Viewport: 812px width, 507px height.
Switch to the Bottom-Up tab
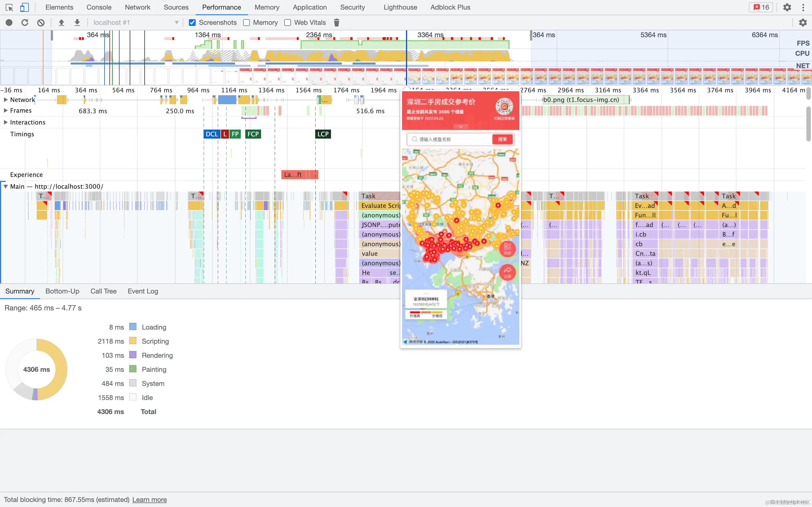pyautogui.click(x=62, y=291)
